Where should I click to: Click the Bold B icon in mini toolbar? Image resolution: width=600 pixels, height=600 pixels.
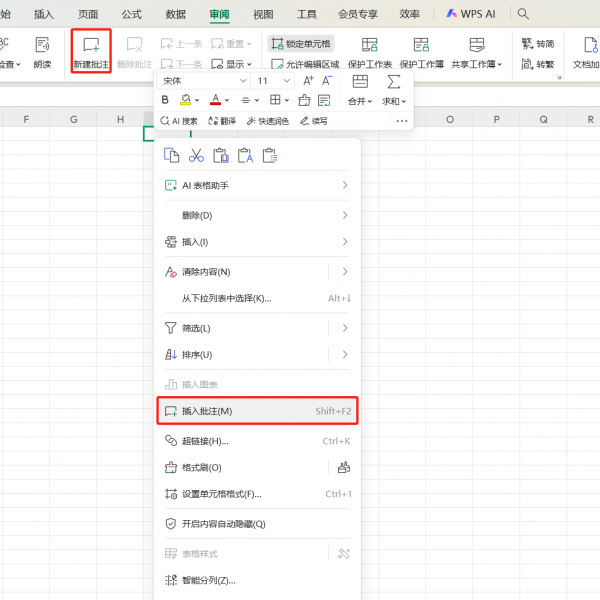165,100
